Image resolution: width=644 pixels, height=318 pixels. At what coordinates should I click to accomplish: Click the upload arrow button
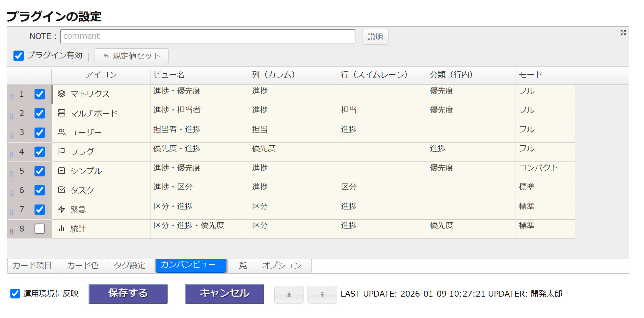click(x=322, y=295)
